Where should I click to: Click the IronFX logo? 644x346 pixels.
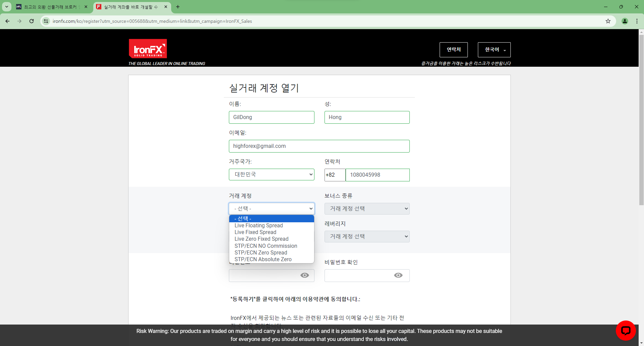tap(147, 48)
